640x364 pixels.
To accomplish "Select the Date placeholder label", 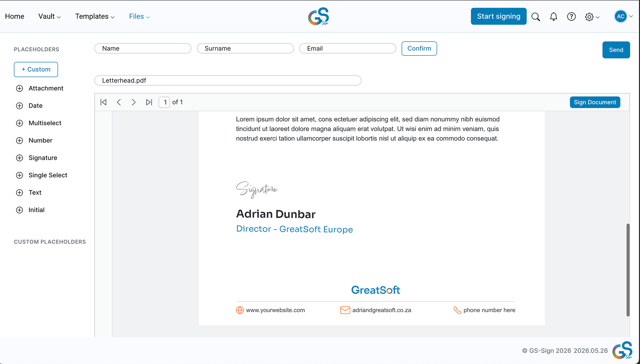I will pyautogui.click(x=35, y=106).
